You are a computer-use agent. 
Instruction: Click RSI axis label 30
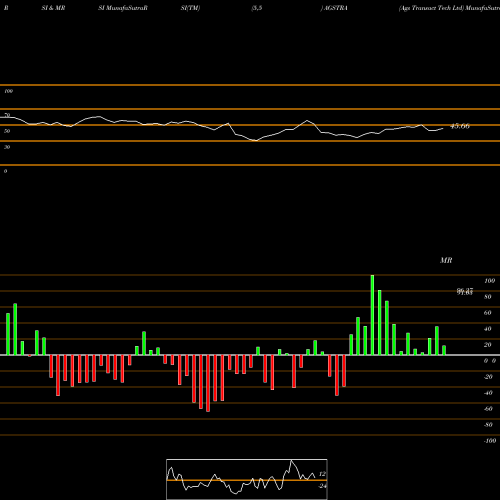point(7,147)
